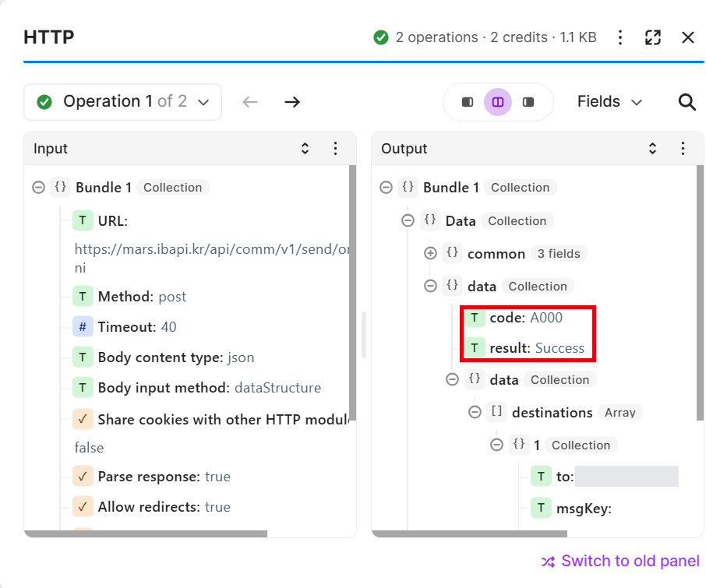Click Switch to old panel link
This screenshot has width=706, height=588.
point(620,561)
